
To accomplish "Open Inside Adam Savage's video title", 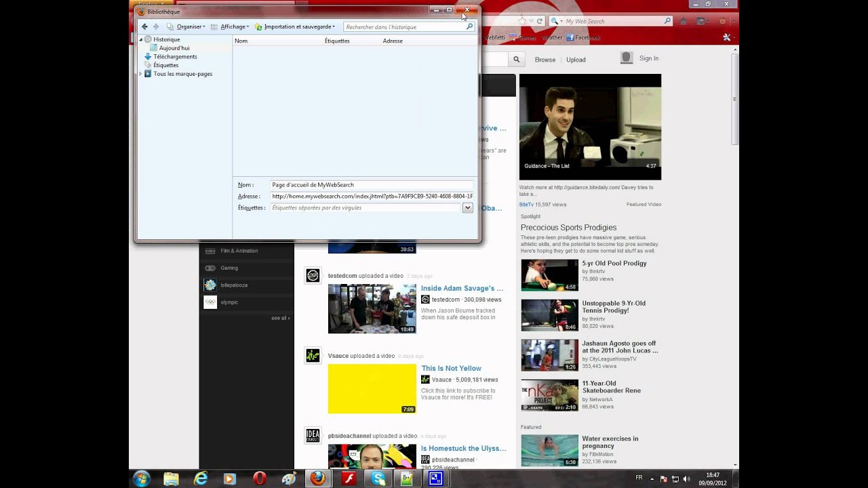I will point(462,288).
